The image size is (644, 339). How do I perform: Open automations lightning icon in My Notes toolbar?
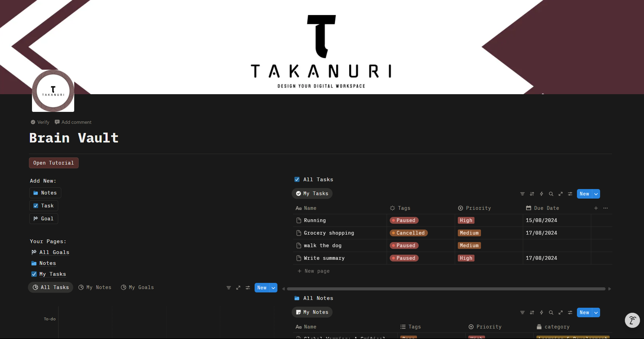pyautogui.click(x=542, y=312)
